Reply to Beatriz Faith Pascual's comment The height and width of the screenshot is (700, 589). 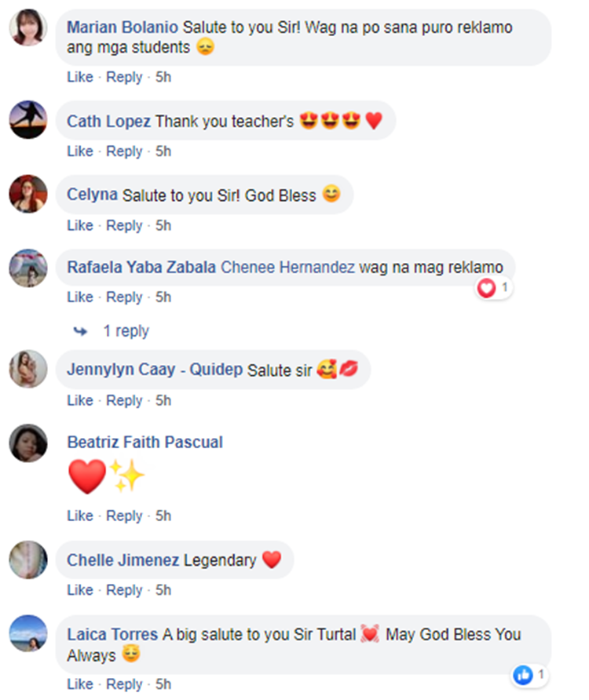point(124,516)
